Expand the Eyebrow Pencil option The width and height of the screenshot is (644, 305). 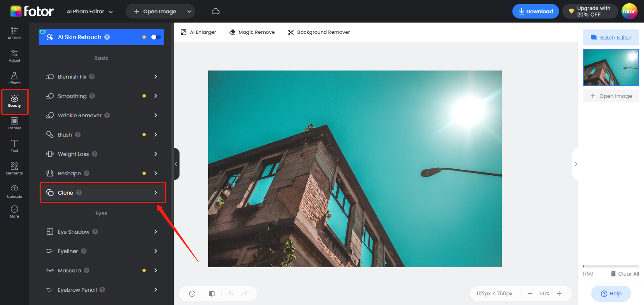tap(156, 290)
